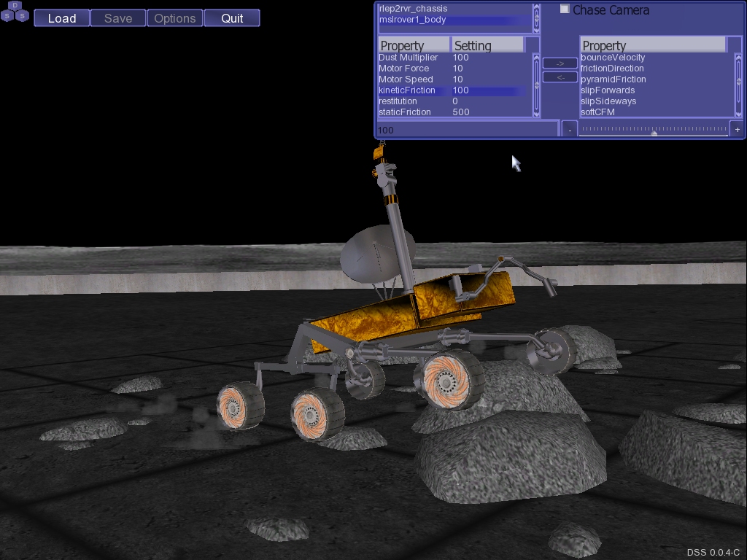Click the available properties scrollbar thumb
This screenshot has height=560, width=747.
[738, 82]
